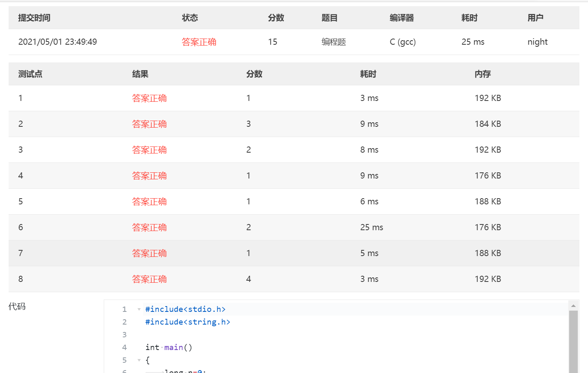Viewport: 588px width, 373px height.
Task: Click the #include<string.h> code line
Action: click(x=188, y=322)
